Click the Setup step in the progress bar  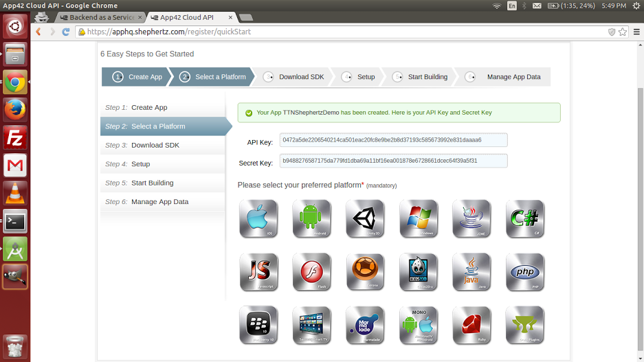coord(358,77)
